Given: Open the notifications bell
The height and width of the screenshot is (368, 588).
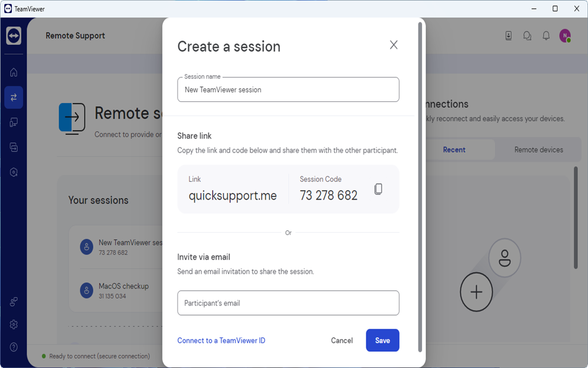Looking at the screenshot, I should click(x=546, y=36).
